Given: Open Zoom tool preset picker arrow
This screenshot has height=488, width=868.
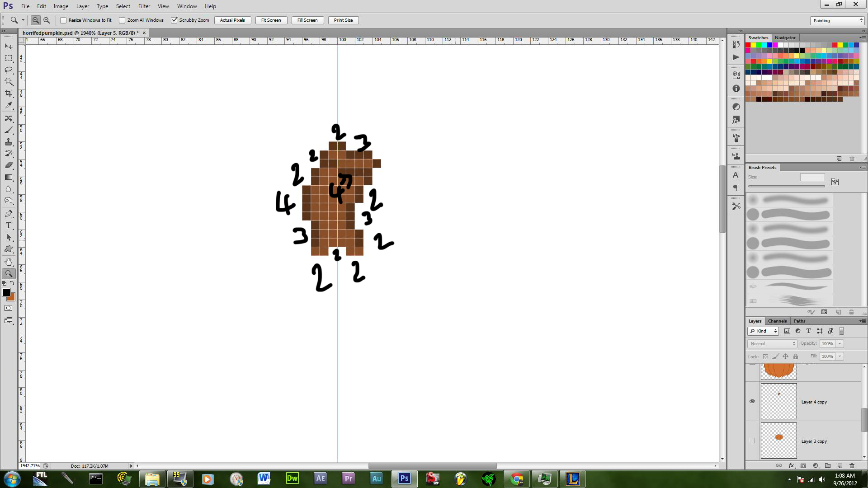Looking at the screenshot, I should (x=23, y=20).
